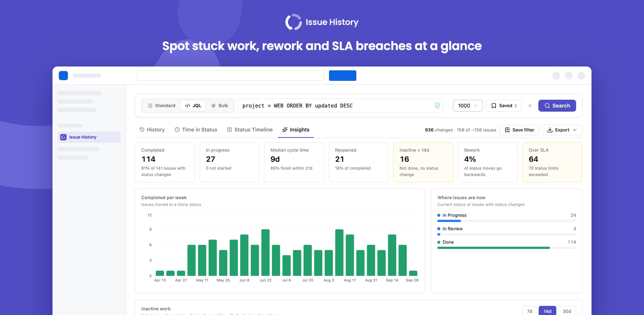
Task: Click the Save filter button
Action: [519, 130]
